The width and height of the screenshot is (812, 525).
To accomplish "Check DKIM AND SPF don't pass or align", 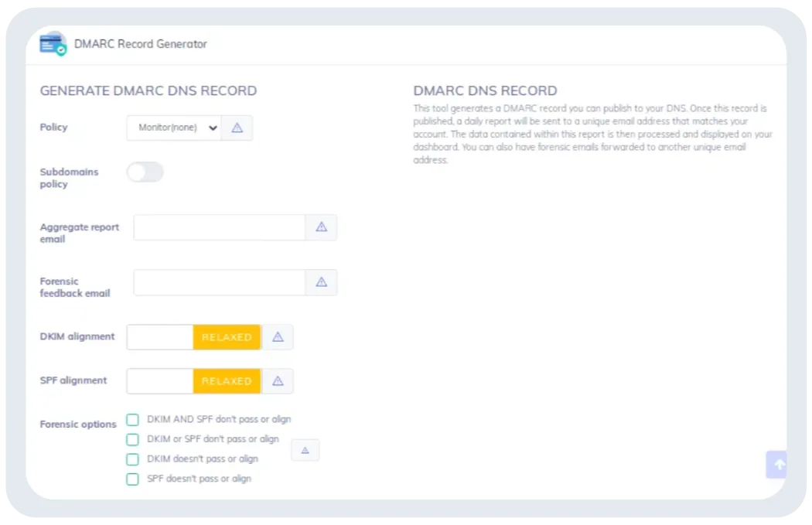I will tap(132, 419).
